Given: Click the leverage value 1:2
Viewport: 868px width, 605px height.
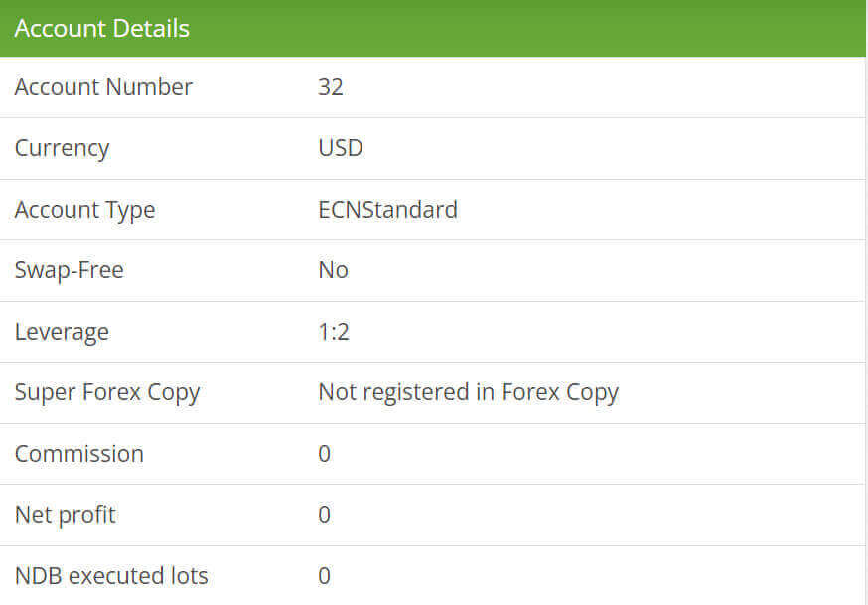Looking at the screenshot, I should tap(334, 332).
